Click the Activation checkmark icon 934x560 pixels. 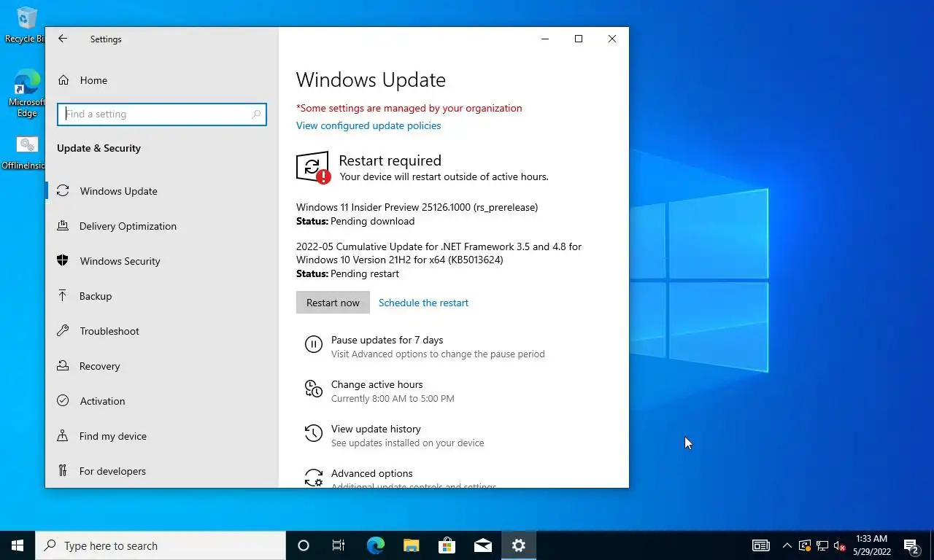[x=63, y=401]
